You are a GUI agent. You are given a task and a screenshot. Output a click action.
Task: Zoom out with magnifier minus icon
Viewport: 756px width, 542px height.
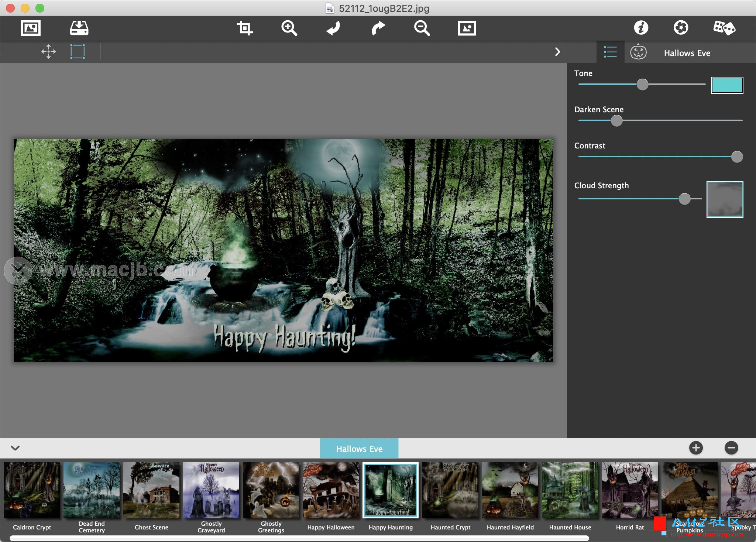422,28
